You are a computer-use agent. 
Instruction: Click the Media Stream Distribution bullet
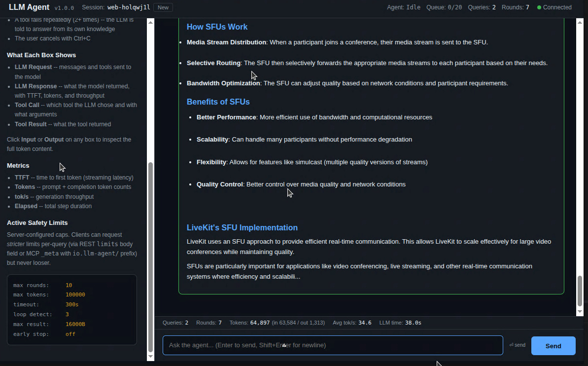pos(337,42)
